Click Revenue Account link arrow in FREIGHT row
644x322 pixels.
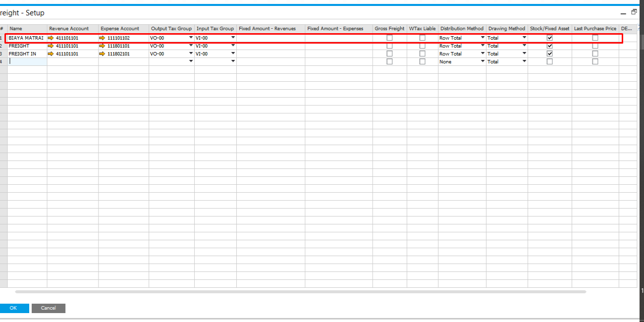51,46
